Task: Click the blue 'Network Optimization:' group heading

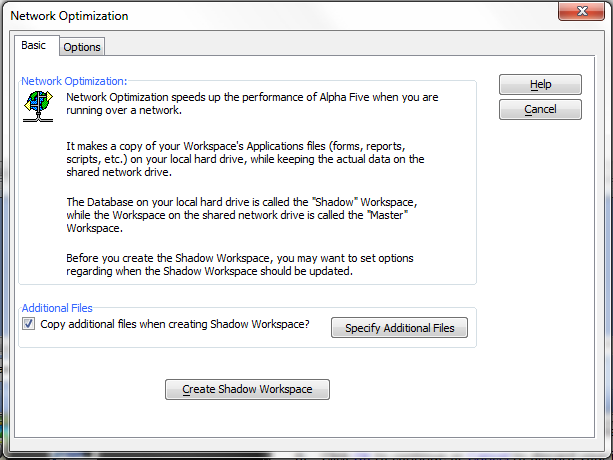Action: [x=74, y=81]
